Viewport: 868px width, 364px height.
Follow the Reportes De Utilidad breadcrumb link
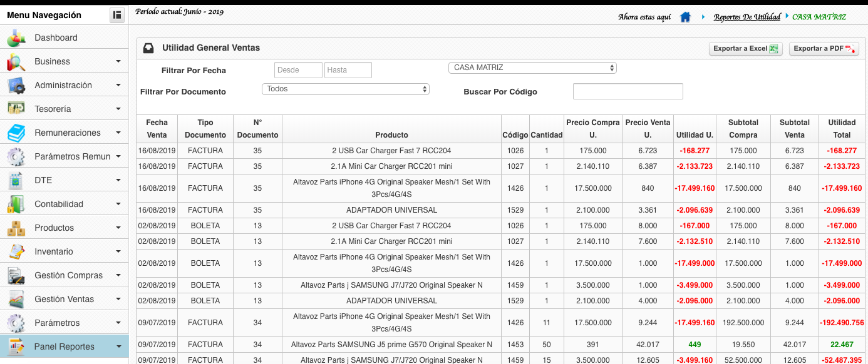click(747, 17)
